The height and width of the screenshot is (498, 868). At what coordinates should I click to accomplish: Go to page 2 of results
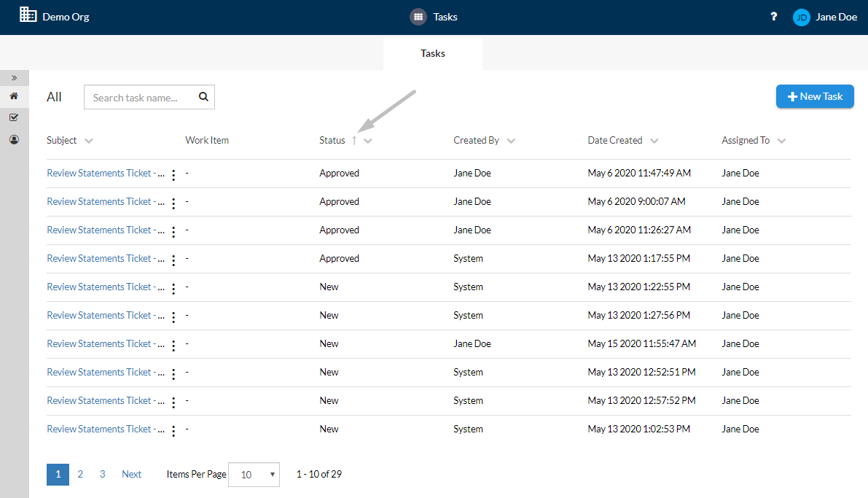80,474
